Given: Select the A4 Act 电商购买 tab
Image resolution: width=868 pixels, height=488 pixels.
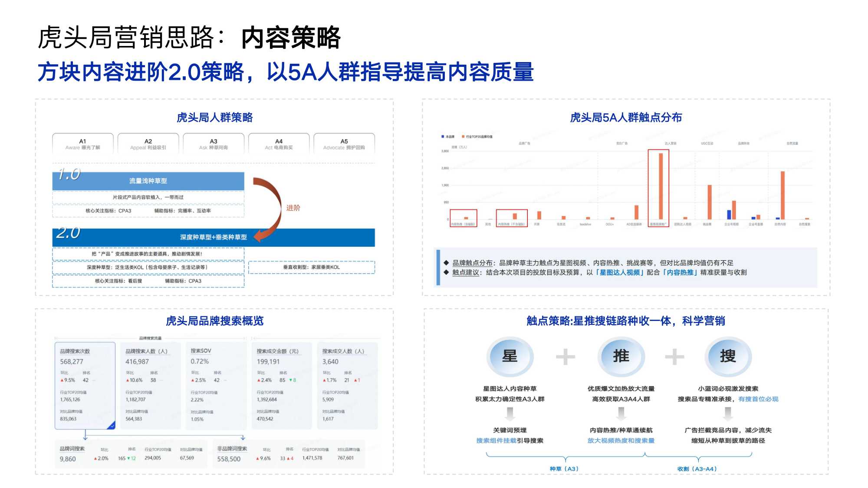Looking at the screenshot, I should [x=279, y=144].
